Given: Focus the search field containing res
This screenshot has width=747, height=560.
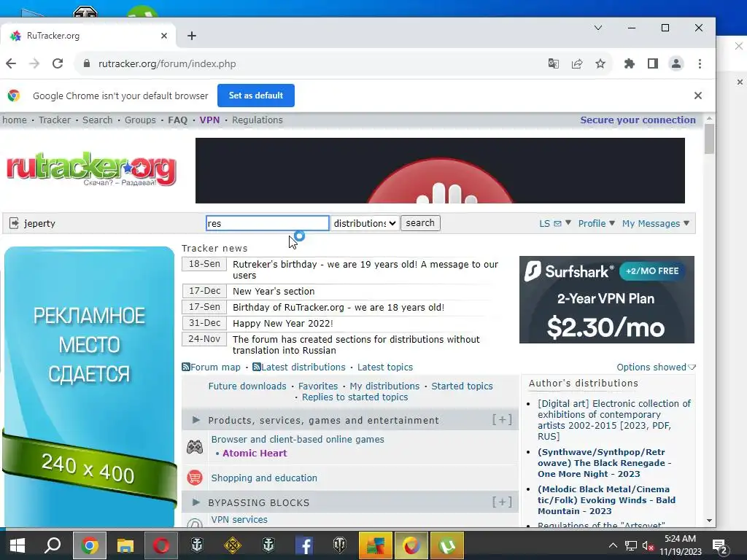Looking at the screenshot, I should 267,223.
